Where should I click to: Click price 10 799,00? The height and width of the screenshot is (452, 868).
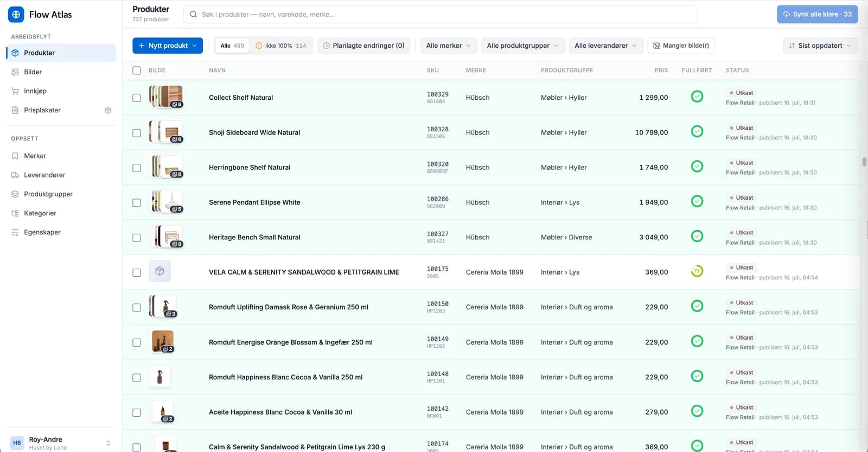652,132
